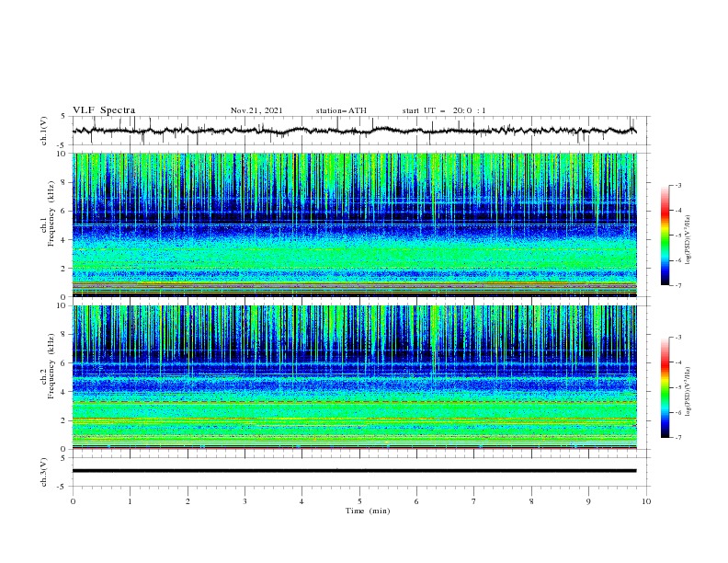Click the "-3" label on ch.1 color scale

tap(677, 185)
